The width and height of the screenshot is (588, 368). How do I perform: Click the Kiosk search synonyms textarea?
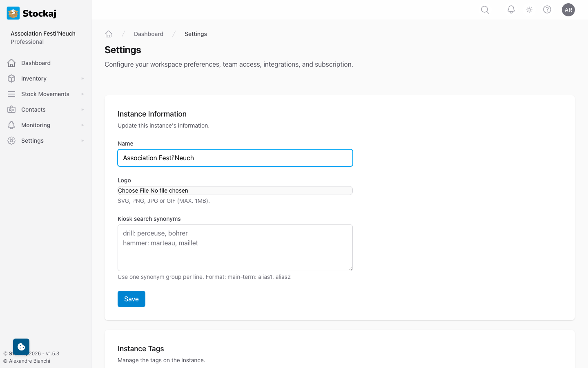(235, 248)
